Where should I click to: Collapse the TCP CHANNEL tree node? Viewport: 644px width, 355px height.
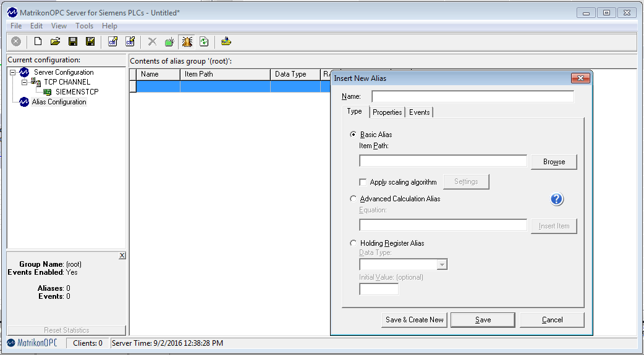click(x=24, y=82)
